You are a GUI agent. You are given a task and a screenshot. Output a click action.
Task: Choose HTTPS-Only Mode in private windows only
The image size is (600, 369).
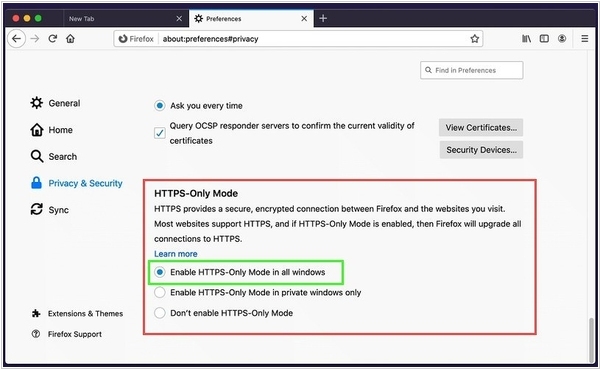pyautogui.click(x=160, y=292)
